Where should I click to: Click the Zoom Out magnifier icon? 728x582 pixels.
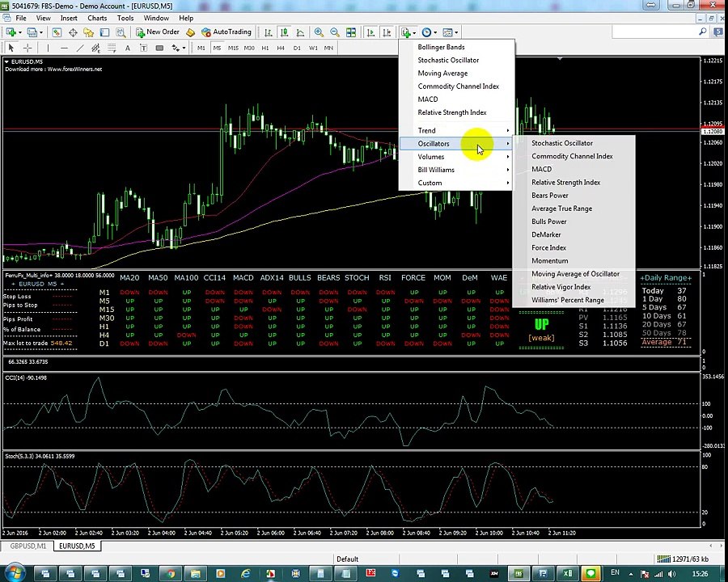[334, 32]
